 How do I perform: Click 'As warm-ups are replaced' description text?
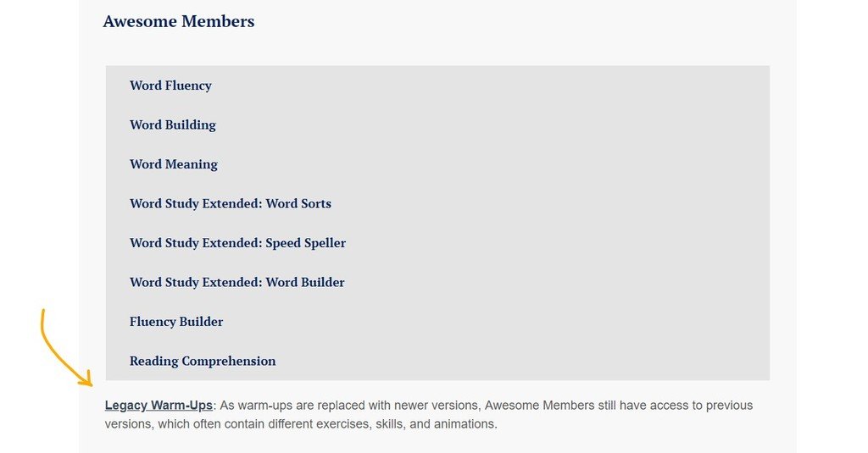(x=292, y=406)
